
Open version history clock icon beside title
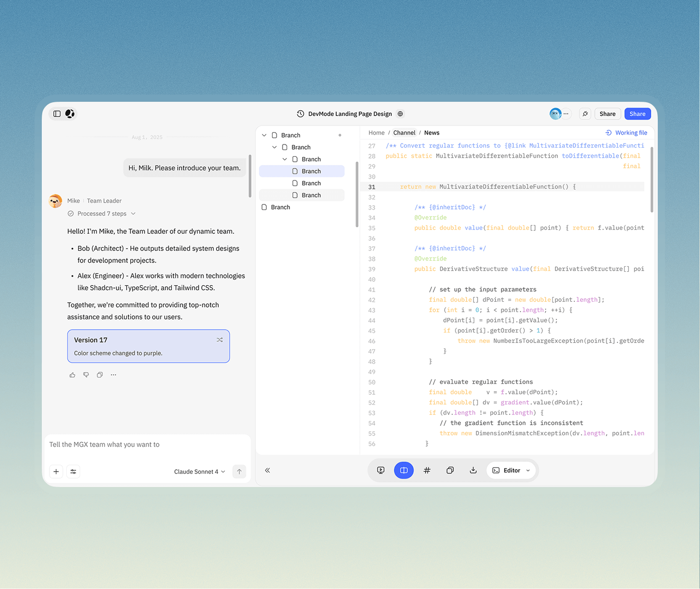coord(301,114)
